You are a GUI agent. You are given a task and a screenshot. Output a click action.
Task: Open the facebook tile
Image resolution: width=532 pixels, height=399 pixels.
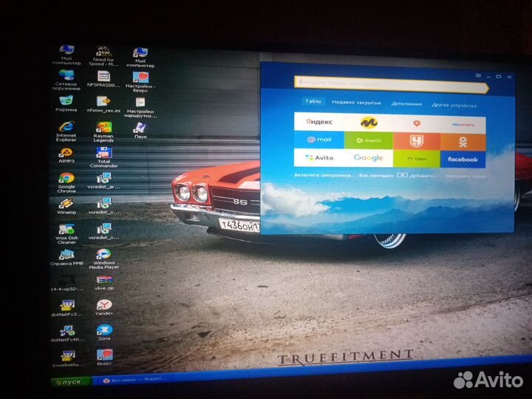coord(463,159)
